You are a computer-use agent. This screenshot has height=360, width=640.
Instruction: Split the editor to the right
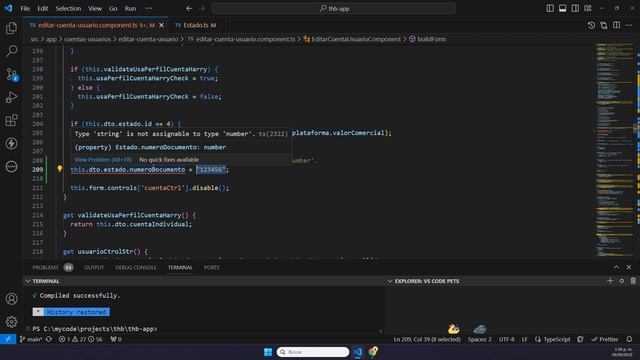pos(616,25)
